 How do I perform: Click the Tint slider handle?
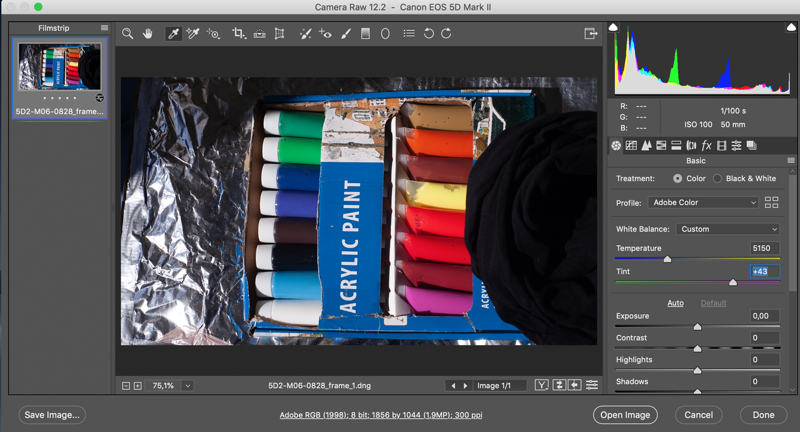tap(733, 282)
